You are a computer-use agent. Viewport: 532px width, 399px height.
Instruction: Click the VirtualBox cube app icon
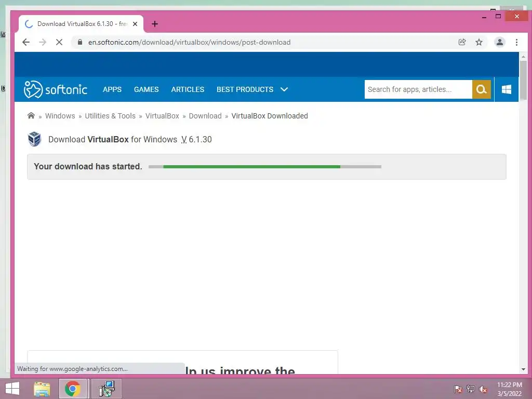pyautogui.click(x=34, y=139)
